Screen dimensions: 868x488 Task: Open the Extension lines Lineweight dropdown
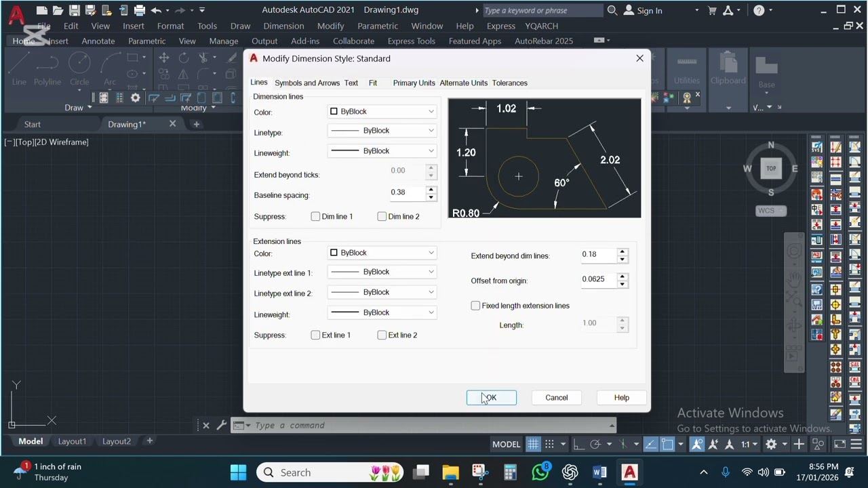tap(382, 312)
